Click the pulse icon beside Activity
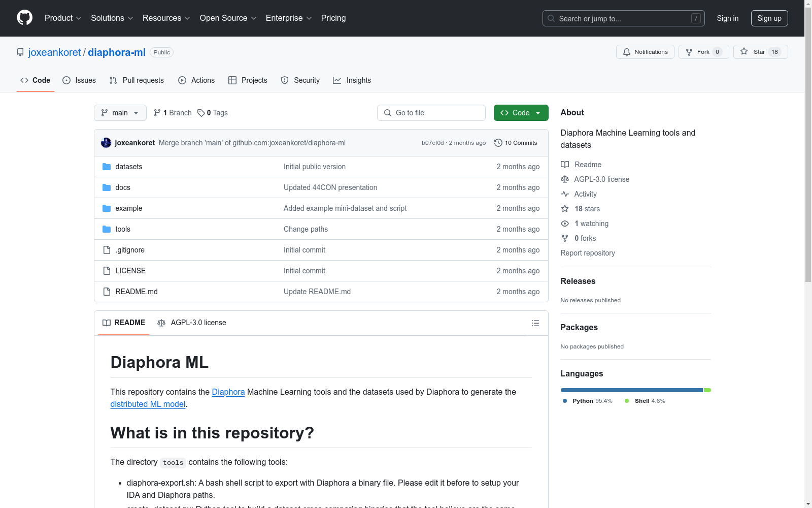812x508 pixels. (565, 194)
